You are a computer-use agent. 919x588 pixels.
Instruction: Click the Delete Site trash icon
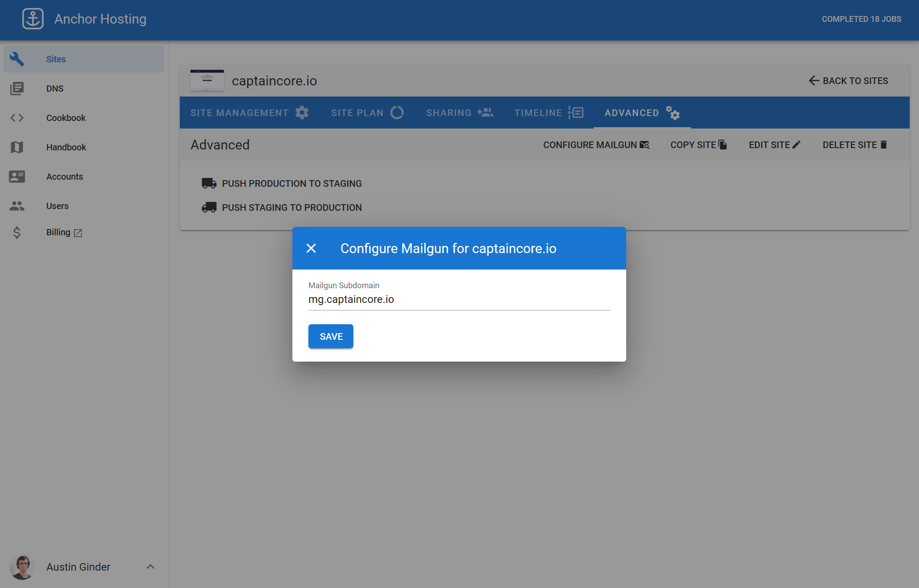pyautogui.click(x=884, y=145)
